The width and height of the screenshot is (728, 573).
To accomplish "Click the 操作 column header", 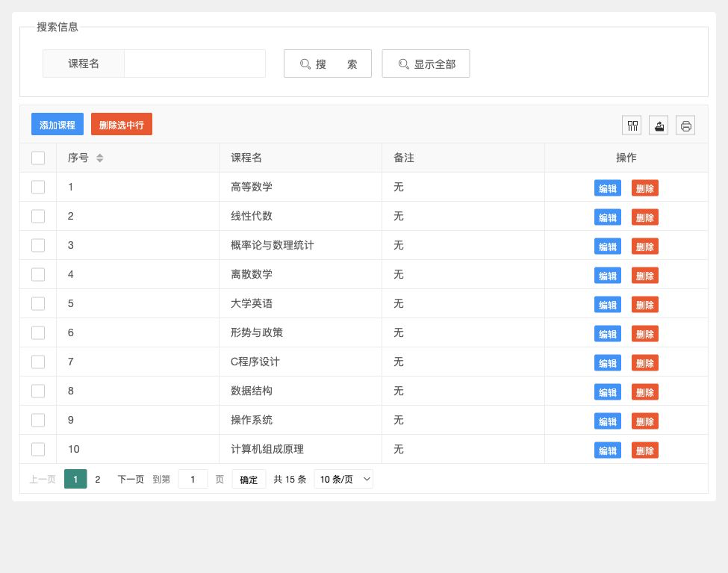I will pyautogui.click(x=626, y=158).
